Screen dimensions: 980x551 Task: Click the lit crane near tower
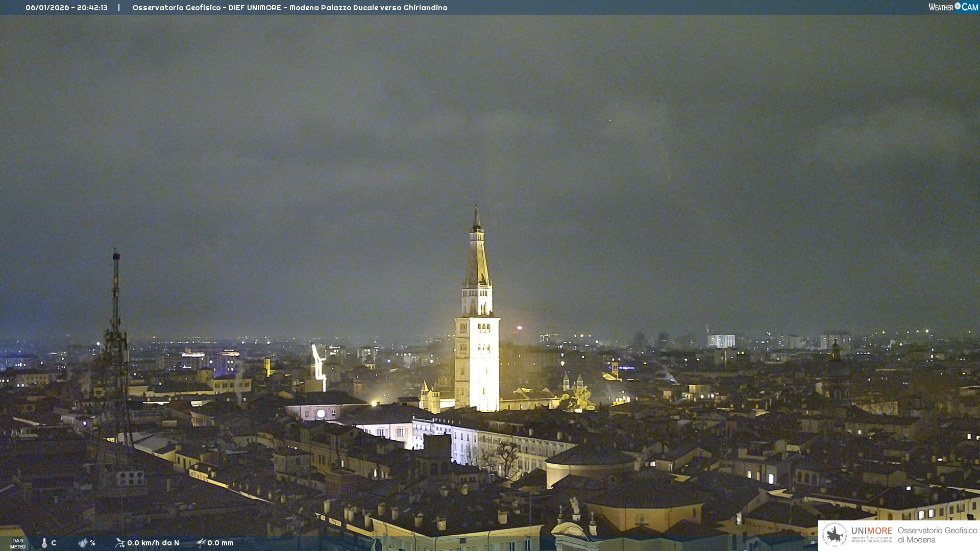[319, 365]
